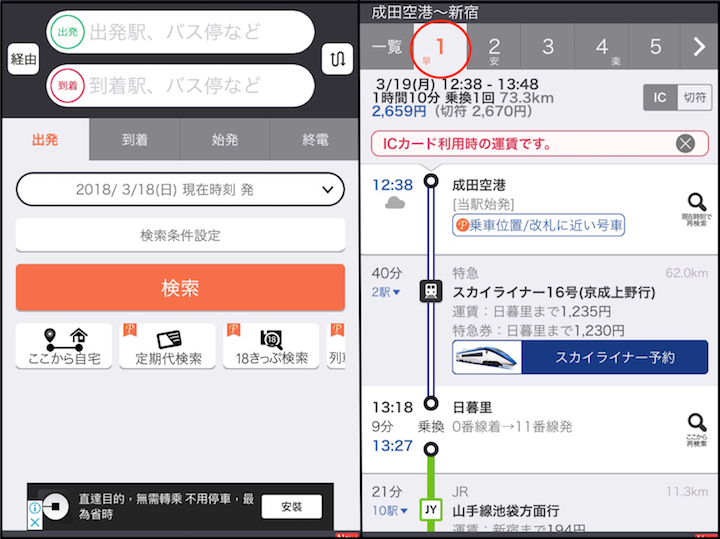Click the 経由 via button
Image resolution: width=720 pixels, height=539 pixels.
click(x=23, y=60)
